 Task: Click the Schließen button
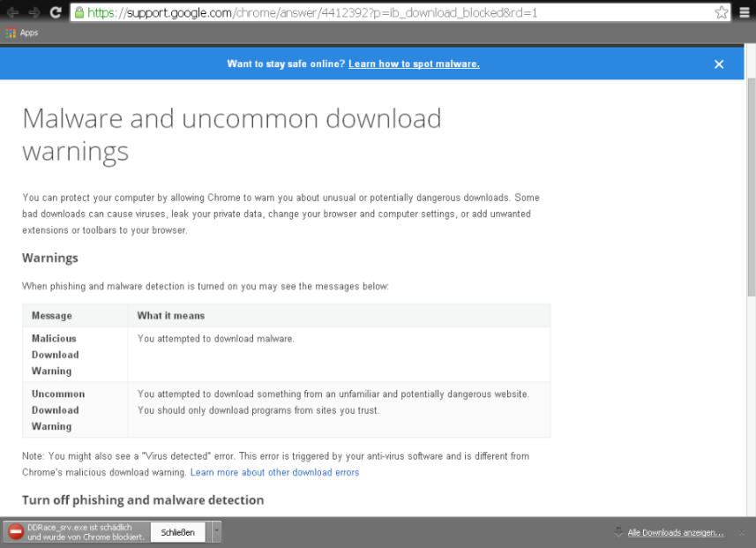coord(177,532)
